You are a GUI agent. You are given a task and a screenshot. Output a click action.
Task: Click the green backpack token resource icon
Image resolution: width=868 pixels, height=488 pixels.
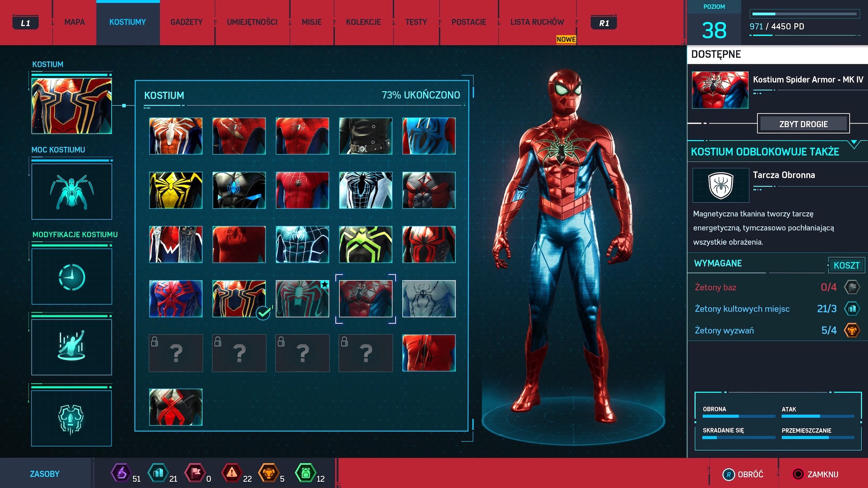click(305, 473)
